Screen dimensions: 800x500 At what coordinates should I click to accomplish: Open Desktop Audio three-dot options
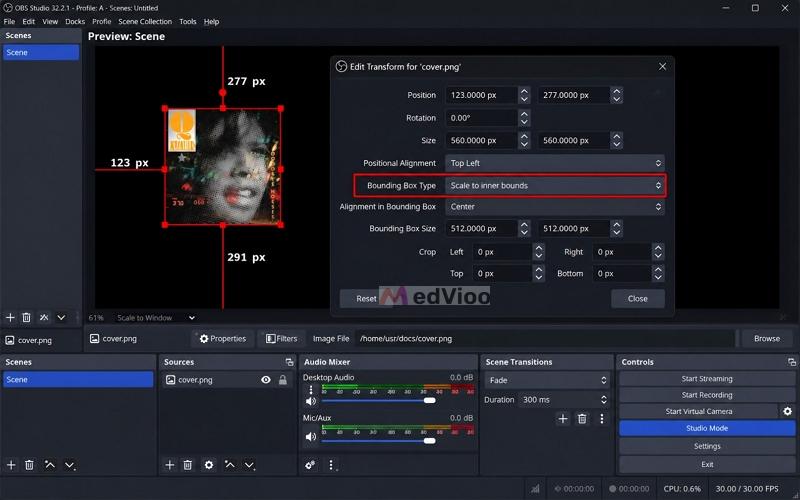[311, 390]
